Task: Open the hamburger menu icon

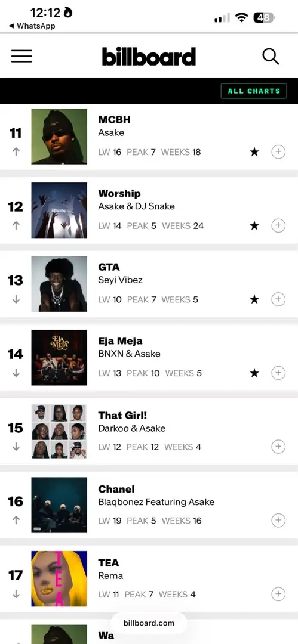Action: coord(21,56)
